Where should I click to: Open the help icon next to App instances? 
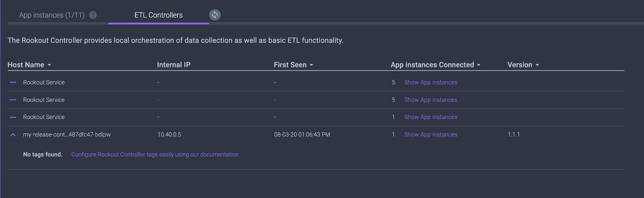tap(93, 15)
